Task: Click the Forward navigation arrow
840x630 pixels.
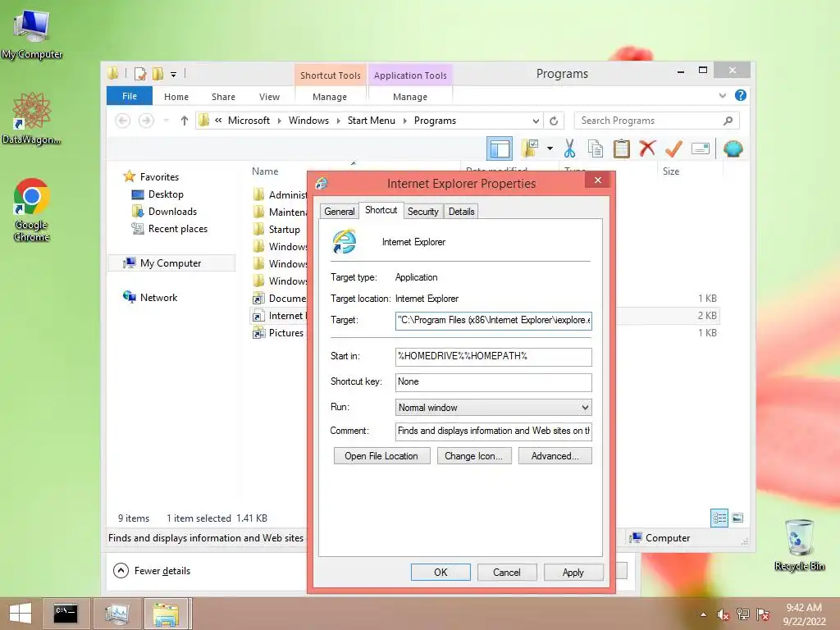Action: 146,121
